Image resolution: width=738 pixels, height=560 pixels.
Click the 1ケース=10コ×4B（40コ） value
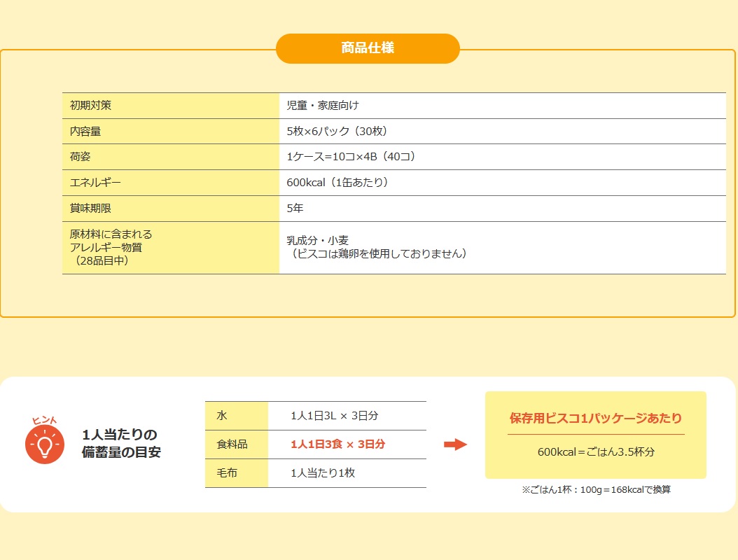tap(351, 157)
